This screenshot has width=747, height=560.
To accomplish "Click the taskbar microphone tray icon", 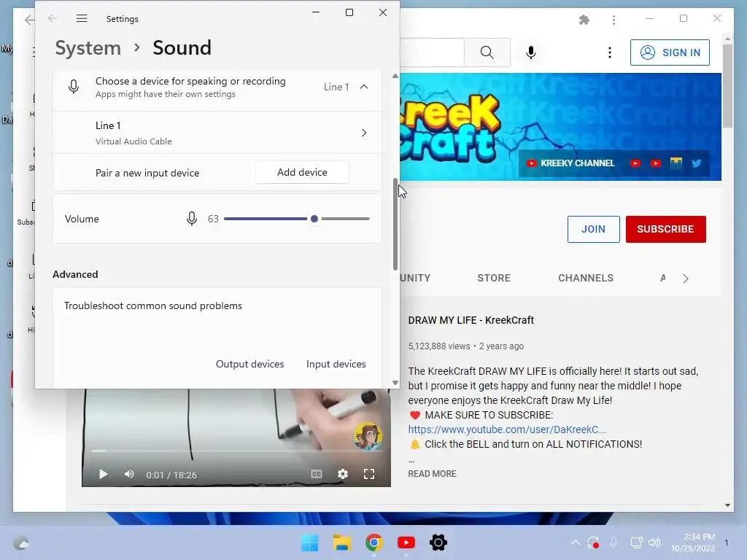I will (614, 542).
